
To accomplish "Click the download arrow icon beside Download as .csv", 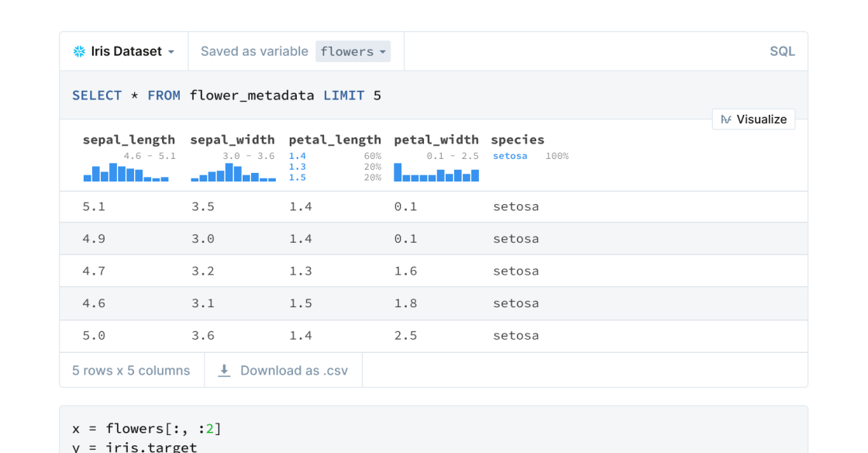I will pos(224,370).
